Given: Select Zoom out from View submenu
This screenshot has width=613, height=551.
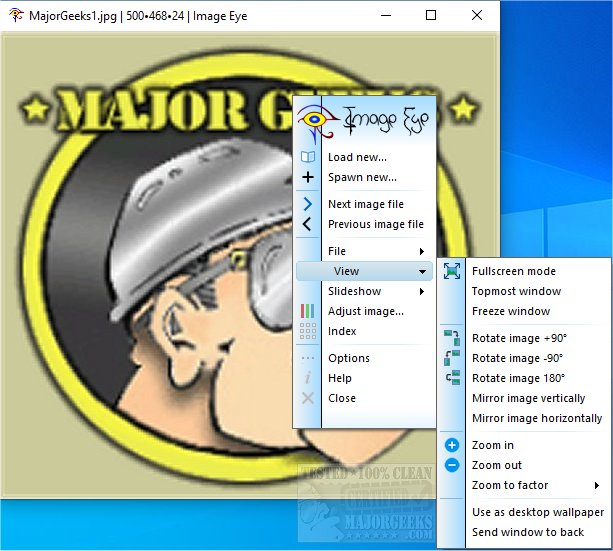Looking at the screenshot, I should pos(524,465).
